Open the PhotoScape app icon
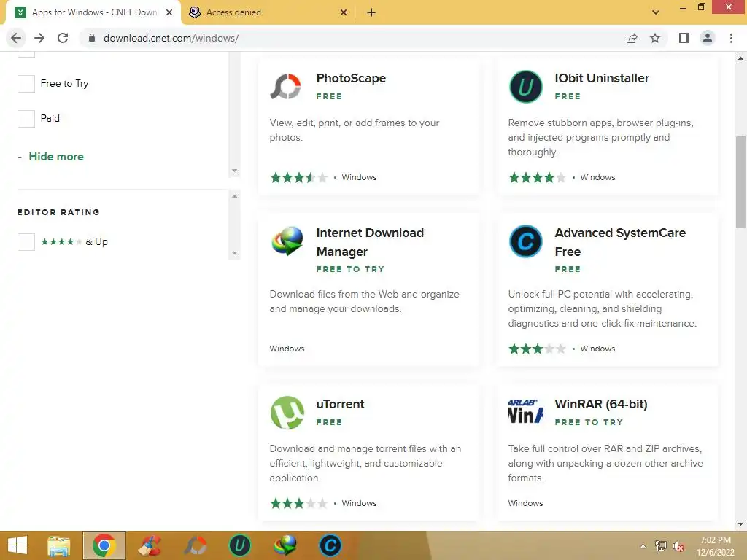747x560 pixels. pyautogui.click(x=286, y=87)
